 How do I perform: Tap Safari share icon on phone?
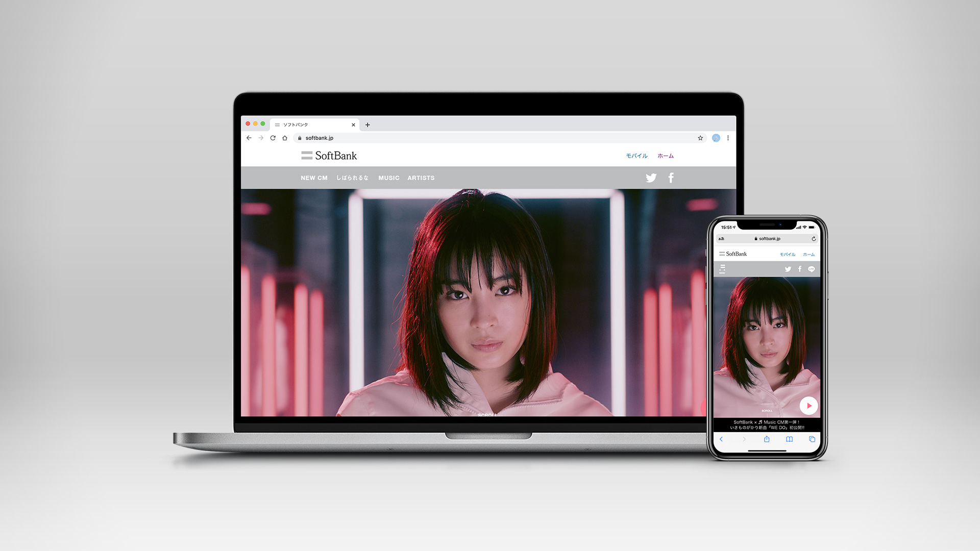point(767,439)
